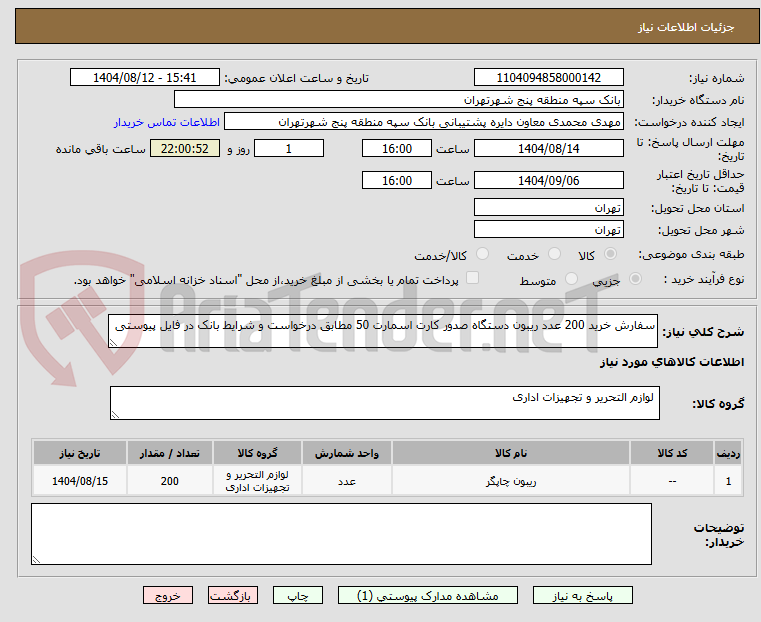Click the نام کالا column header

click(511, 453)
